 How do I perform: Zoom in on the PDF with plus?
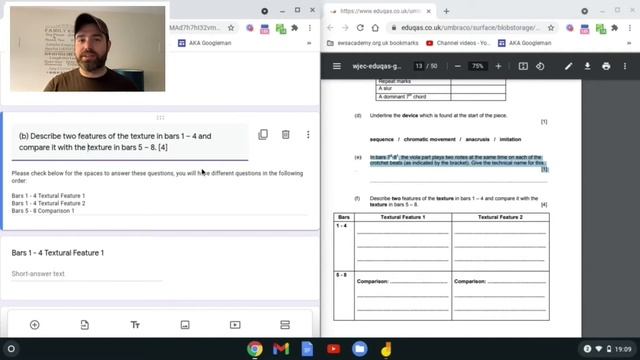point(498,66)
